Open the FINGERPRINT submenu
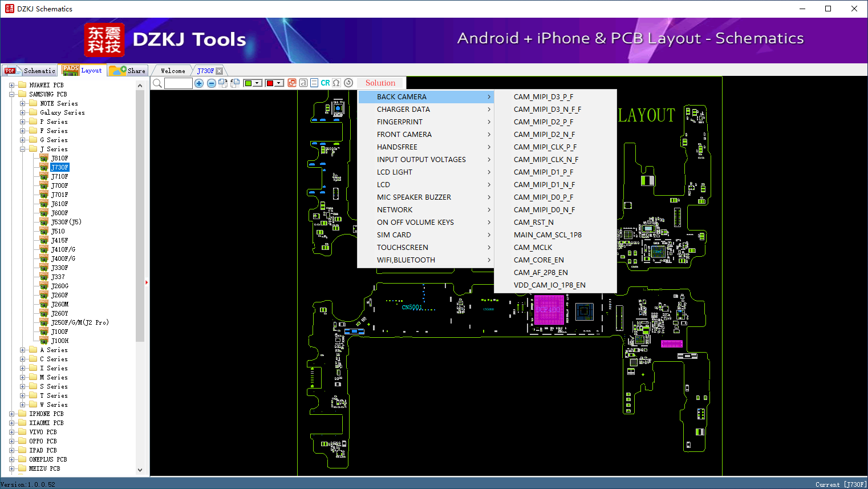Viewport: 868px width, 489px height. (426, 122)
